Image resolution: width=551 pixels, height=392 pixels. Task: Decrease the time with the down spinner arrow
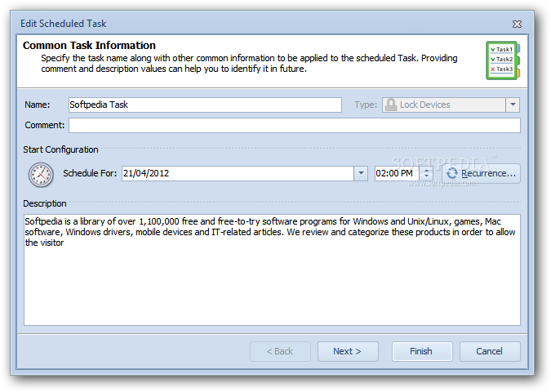tap(426, 176)
